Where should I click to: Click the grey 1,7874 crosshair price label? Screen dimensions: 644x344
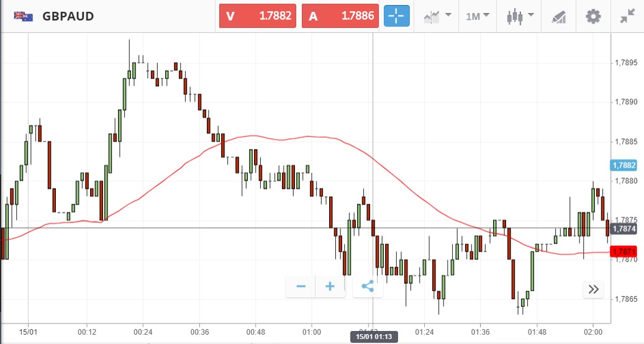(624, 229)
